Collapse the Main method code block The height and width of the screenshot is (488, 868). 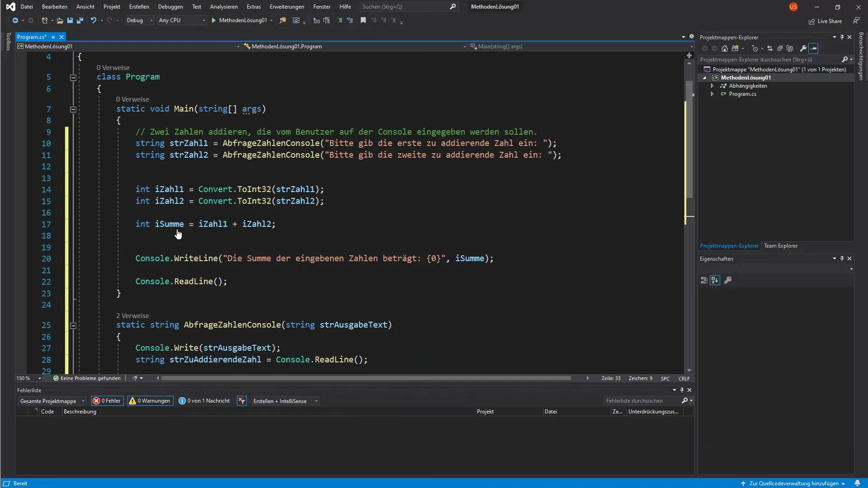[x=73, y=109]
